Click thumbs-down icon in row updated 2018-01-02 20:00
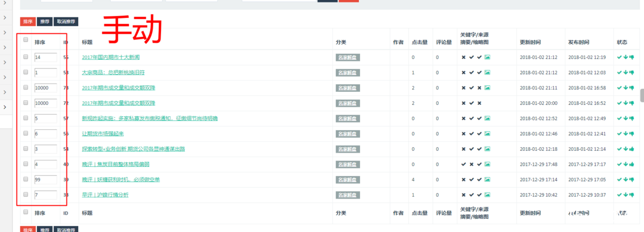 click(631, 103)
